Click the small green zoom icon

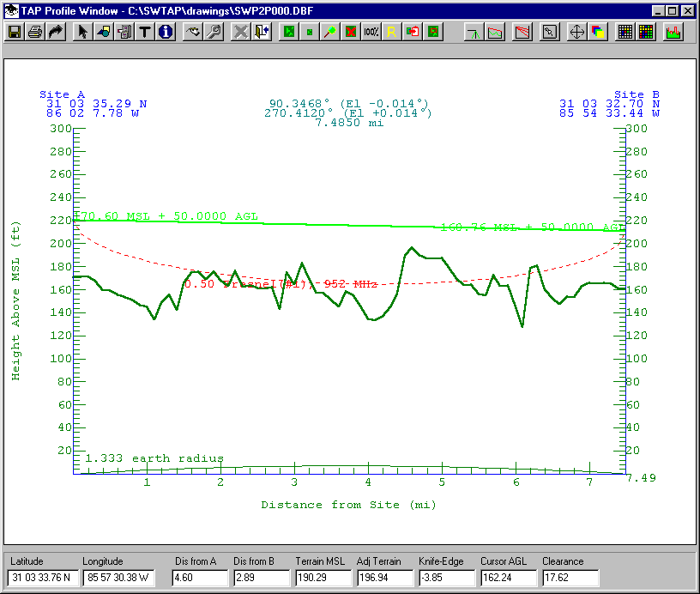(x=310, y=32)
